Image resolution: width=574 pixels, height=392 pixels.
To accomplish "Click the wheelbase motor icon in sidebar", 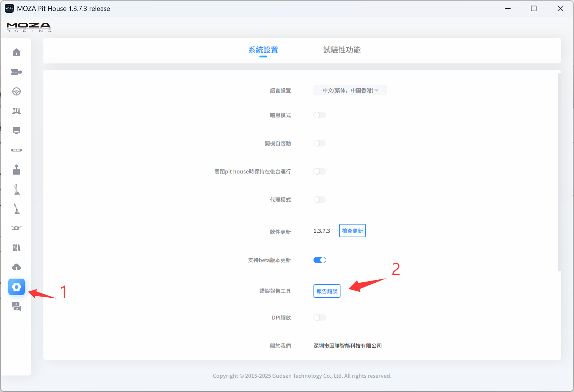I will (x=17, y=72).
